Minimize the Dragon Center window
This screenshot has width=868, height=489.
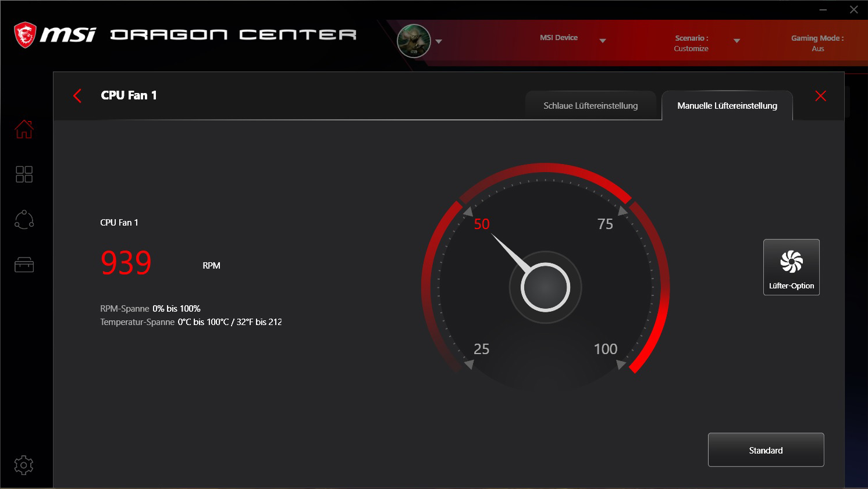(x=823, y=10)
